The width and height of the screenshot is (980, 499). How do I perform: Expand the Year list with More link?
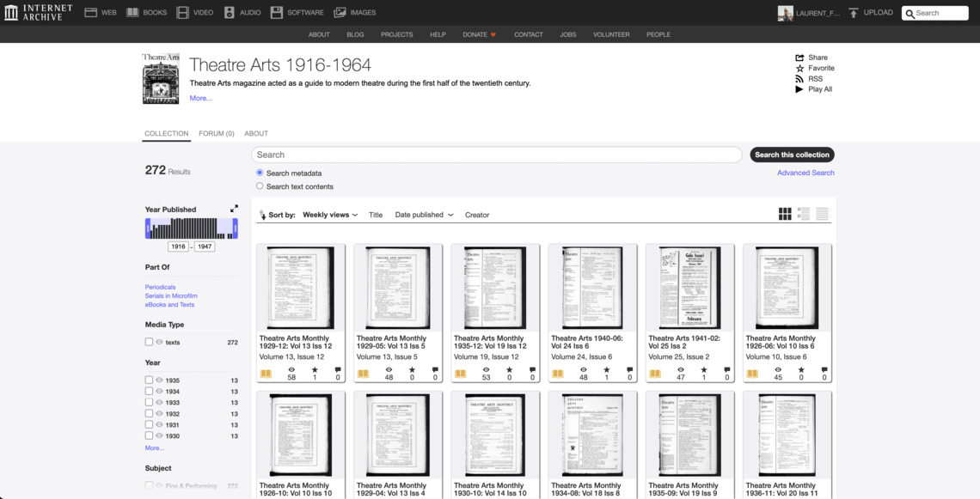155,447
